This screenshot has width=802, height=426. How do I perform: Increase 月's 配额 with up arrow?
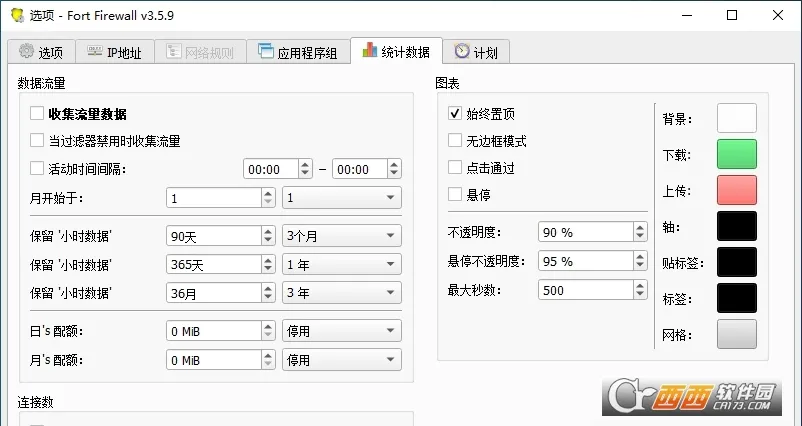point(269,355)
